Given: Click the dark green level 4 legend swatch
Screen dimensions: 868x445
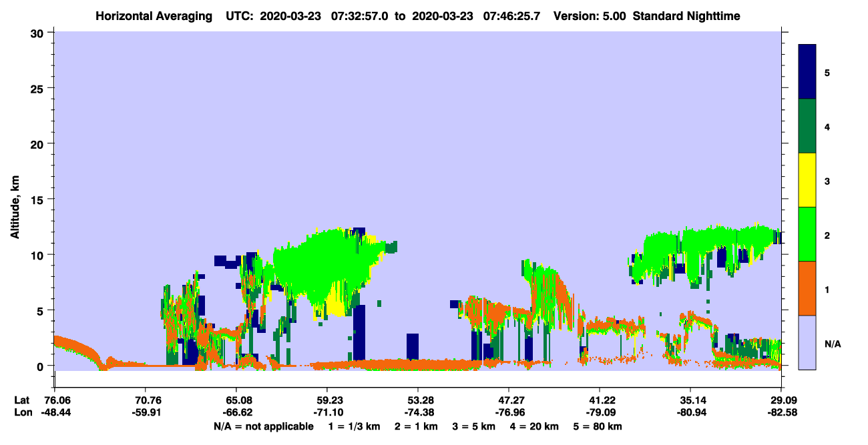Looking at the screenshot, I should [x=807, y=126].
